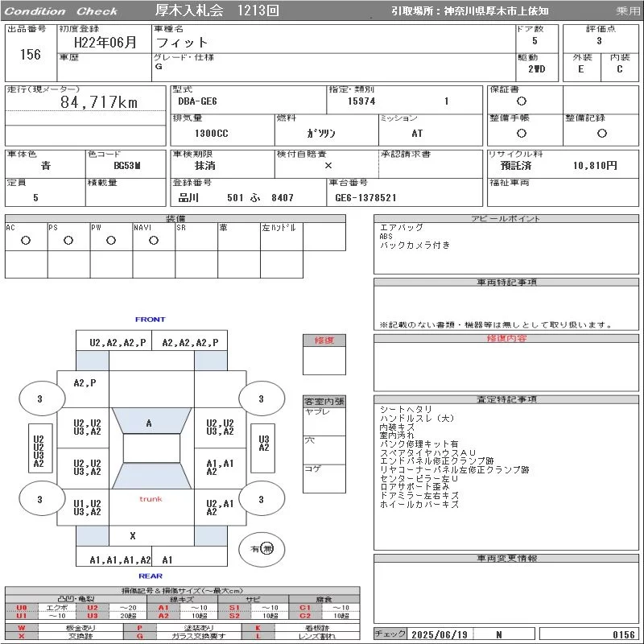Click the バックカメラ付き appeal point
Screen dimensions: 644x644
pyautogui.click(x=415, y=246)
